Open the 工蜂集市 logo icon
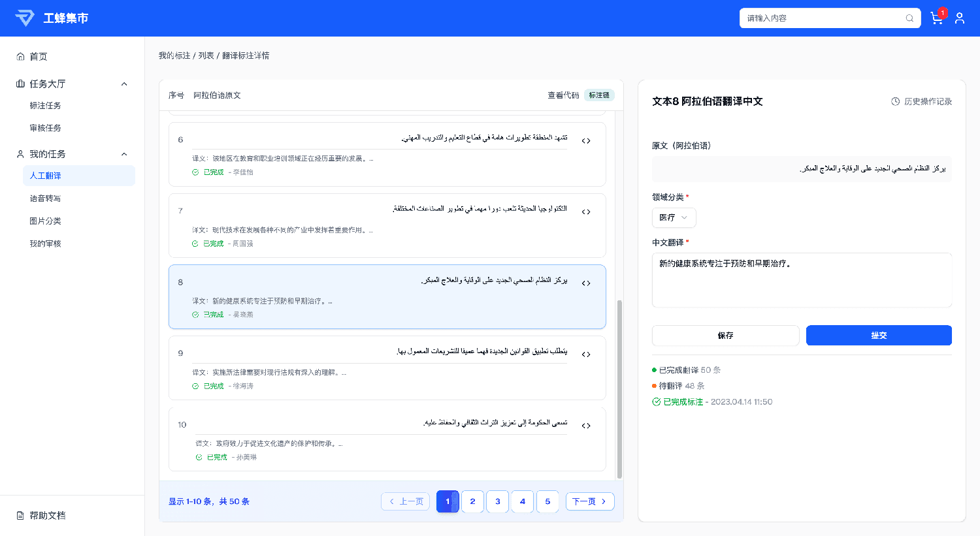Viewport: 980px width, 536px height. (24, 18)
